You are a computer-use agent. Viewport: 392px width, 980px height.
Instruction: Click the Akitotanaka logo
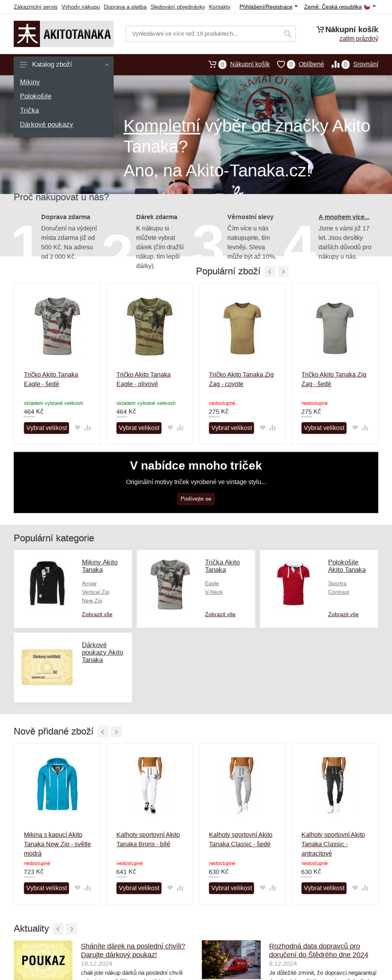(x=64, y=34)
